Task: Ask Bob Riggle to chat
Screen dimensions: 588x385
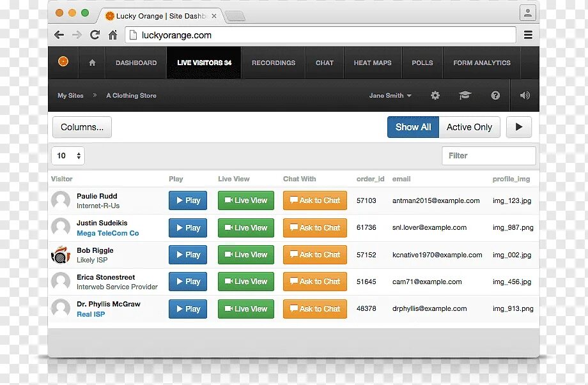Action: coord(315,255)
